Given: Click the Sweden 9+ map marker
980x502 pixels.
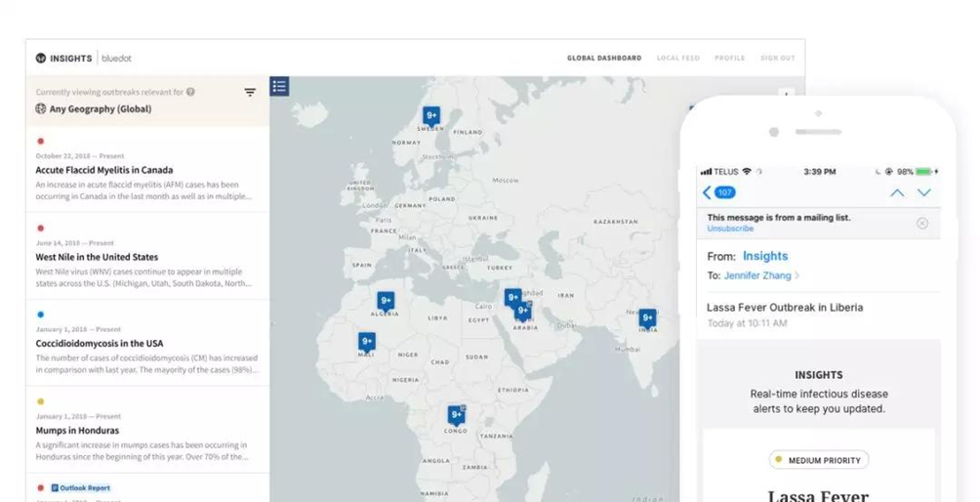Looking at the screenshot, I should pyautogui.click(x=430, y=116).
